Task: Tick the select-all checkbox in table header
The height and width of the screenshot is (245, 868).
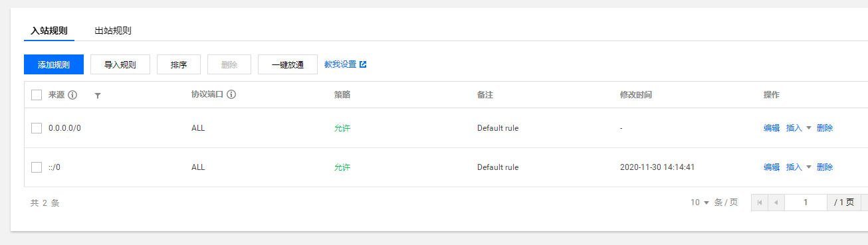Action: [x=37, y=95]
